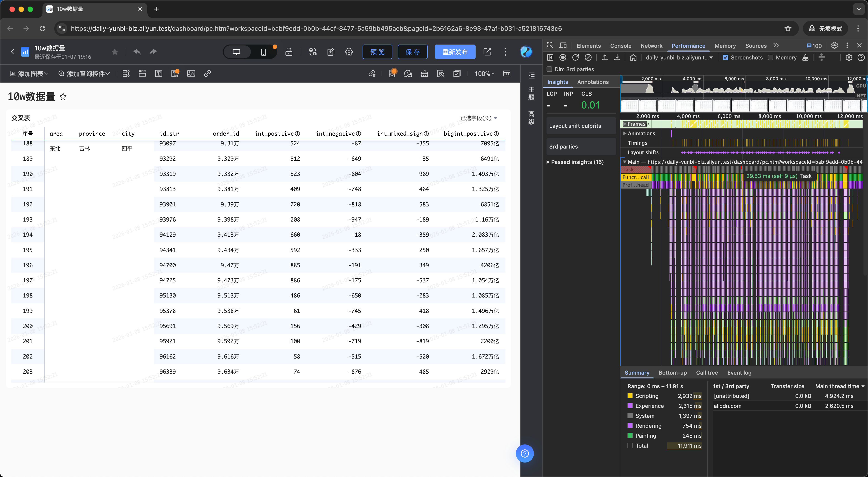Expand Passed insights (16) section

click(575, 162)
